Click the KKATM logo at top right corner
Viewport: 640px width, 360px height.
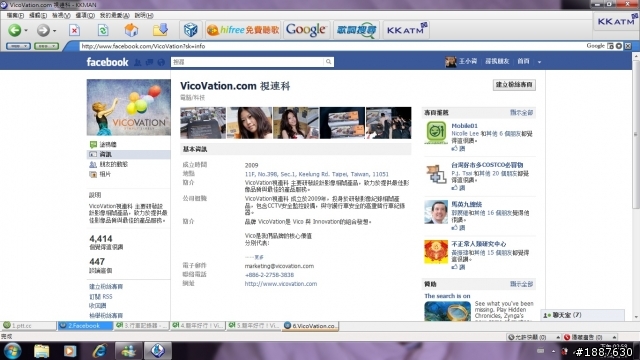pyautogui.click(x=616, y=21)
